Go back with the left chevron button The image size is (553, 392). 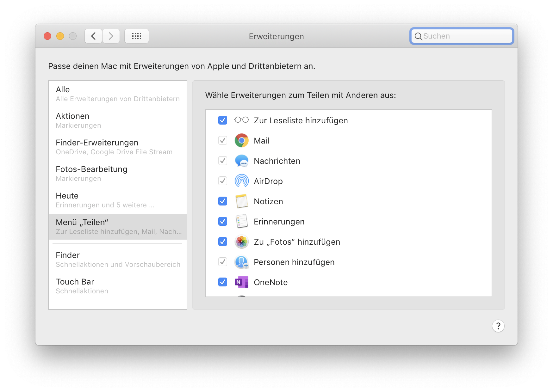click(93, 36)
